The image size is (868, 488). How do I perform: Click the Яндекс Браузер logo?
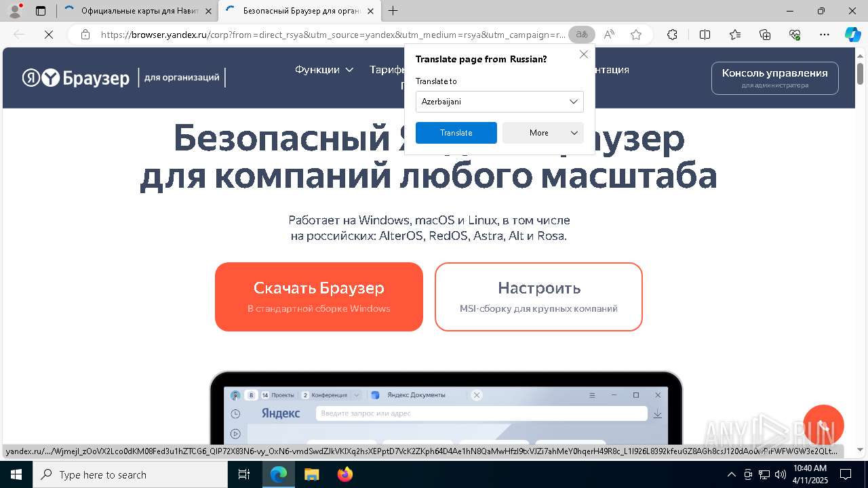pyautogui.click(x=76, y=78)
